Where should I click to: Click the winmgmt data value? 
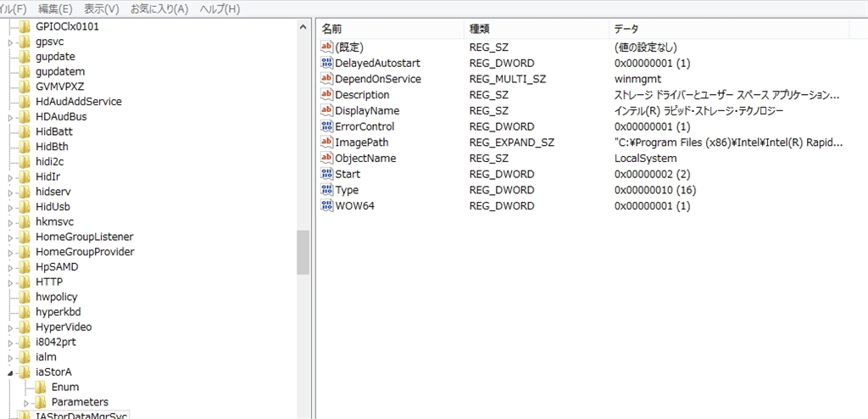point(637,79)
